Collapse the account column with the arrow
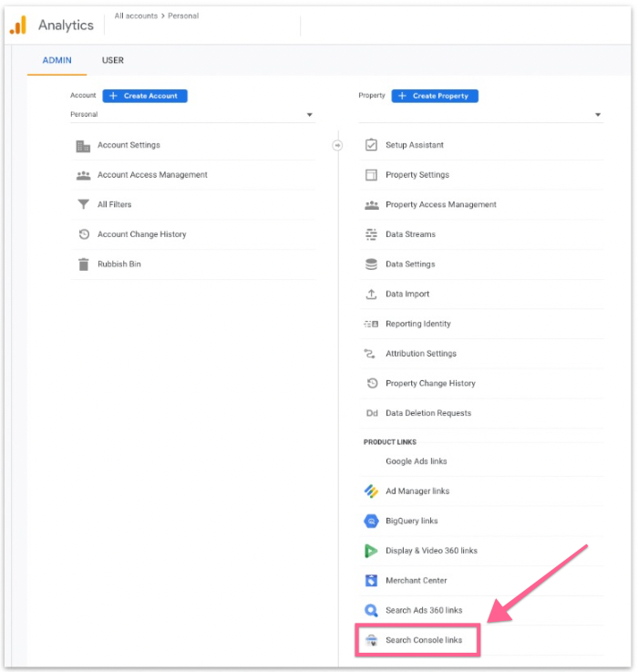Image resolution: width=638 pixels, height=672 pixels. [337, 145]
